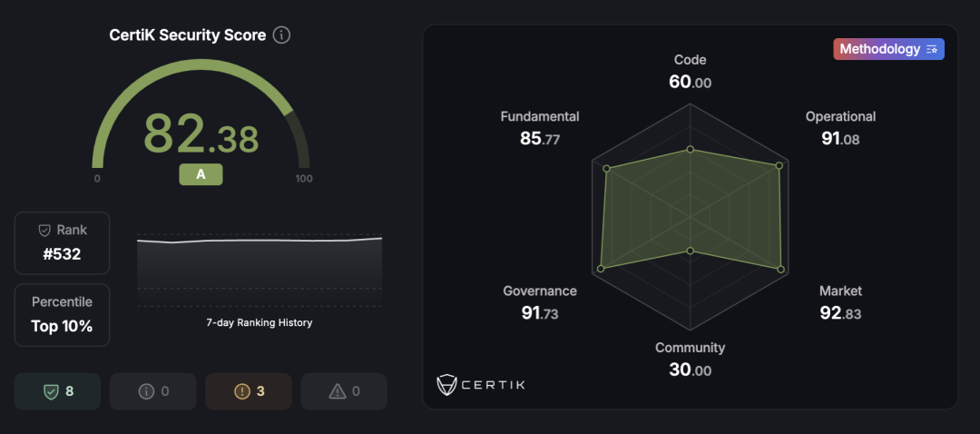
Task: Click the 82.38 security score gauge
Action: (201, 136)
